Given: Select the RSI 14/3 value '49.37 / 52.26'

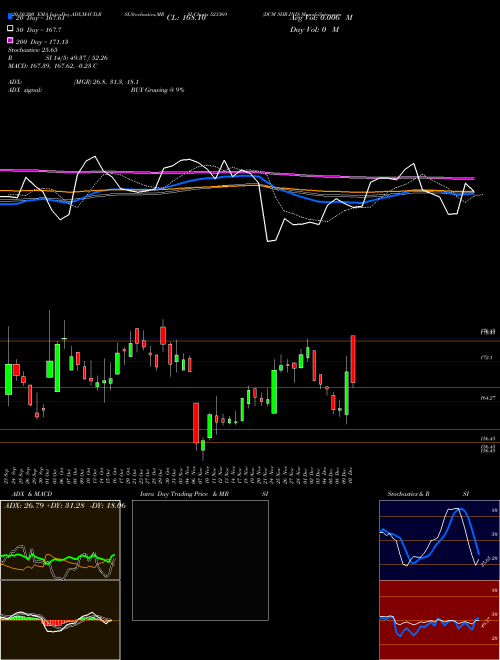Looking at the screenshot, I should click(88, 58).
